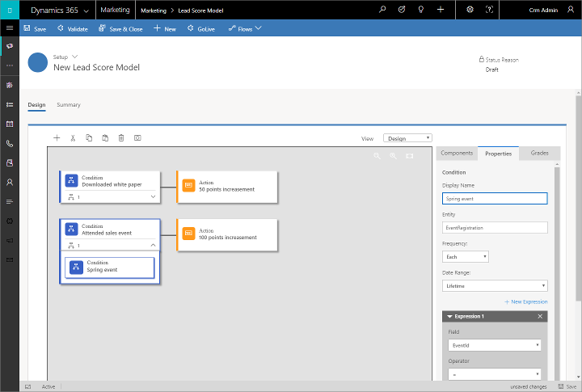
Task: Zoom out on the design canvas
Action: click(x=377, y=156)
